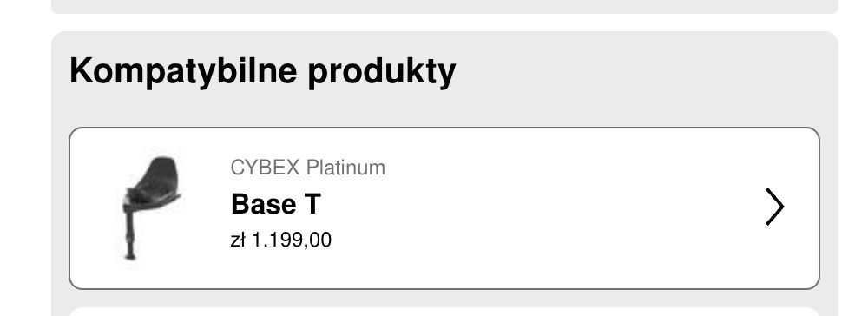Click the support leg of the base image
This screenshot has width=868, height=316.
point(129,235)
